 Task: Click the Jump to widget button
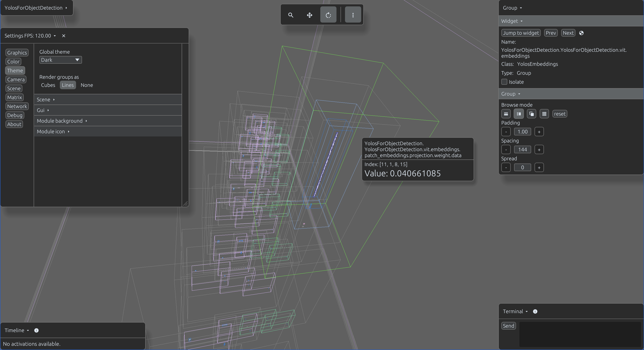tap(521, 33)
